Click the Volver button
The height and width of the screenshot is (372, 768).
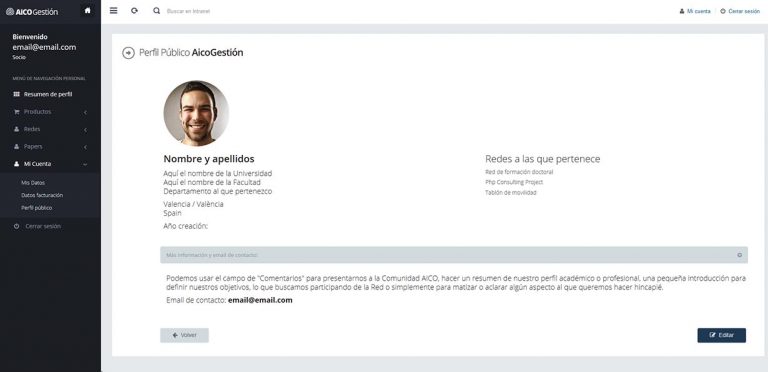coord(185,335)
